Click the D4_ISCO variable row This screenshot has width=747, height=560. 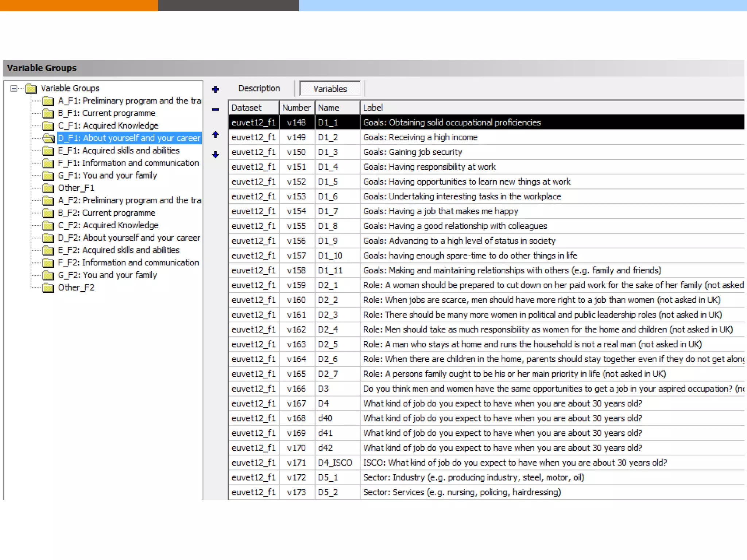click(x=334, y=463)
